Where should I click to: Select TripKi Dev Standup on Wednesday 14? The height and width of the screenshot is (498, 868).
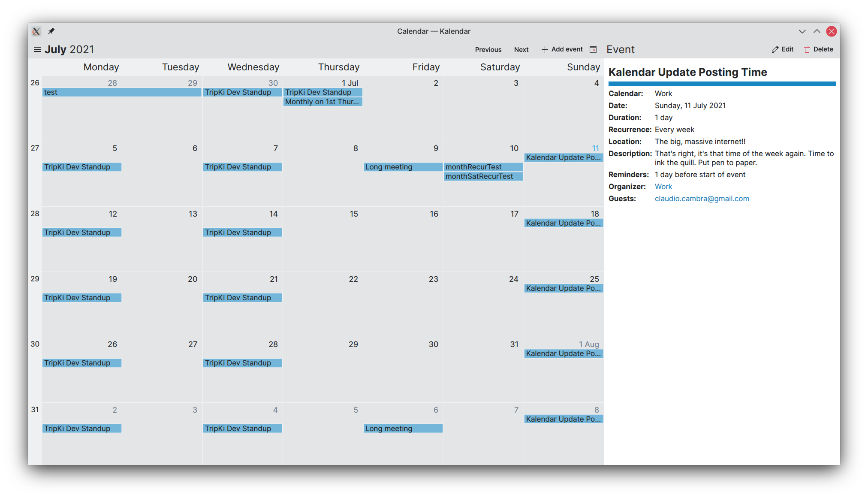tap(242, 232)
